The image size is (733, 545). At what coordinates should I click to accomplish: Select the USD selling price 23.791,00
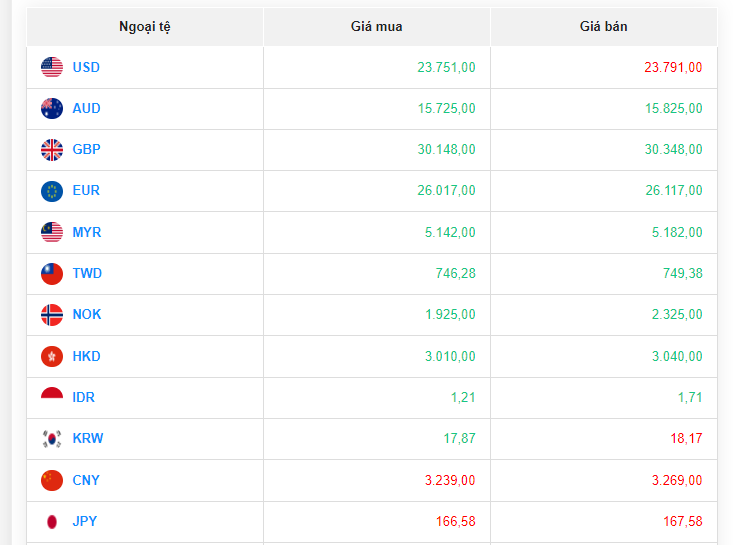click(x=673, y=67)
